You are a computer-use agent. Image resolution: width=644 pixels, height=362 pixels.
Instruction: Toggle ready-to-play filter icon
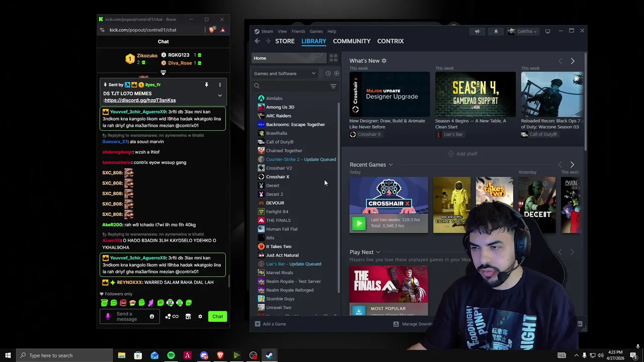(x=337, y=73)
